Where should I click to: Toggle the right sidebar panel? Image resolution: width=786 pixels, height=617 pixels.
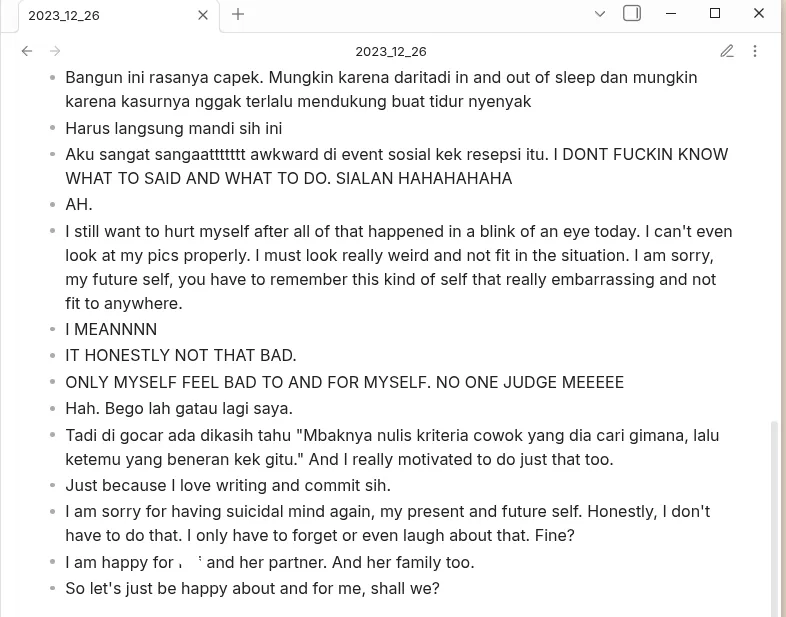(632, 14)
